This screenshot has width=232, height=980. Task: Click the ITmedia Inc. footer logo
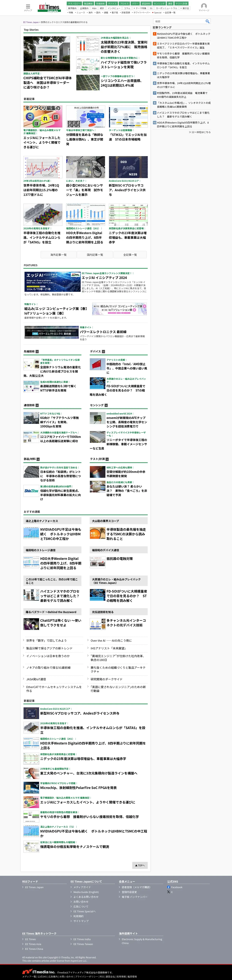coord(38,972)
